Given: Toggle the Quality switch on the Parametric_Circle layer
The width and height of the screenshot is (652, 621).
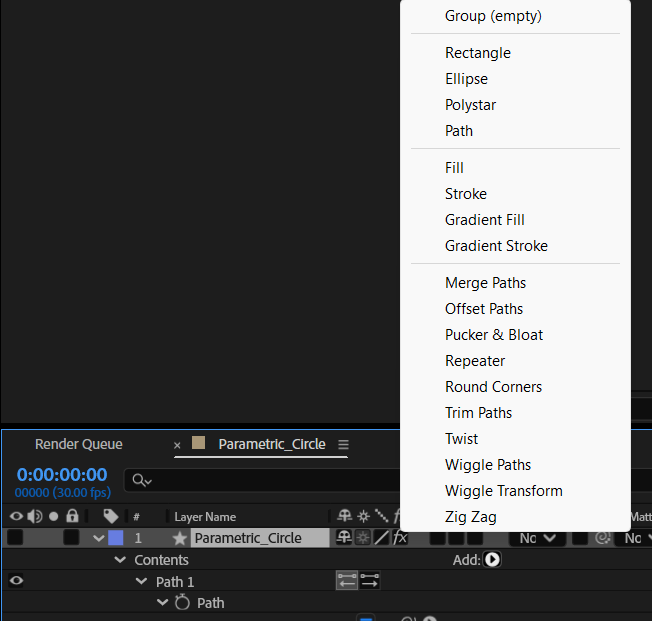Looking at the screenshot, I should [x=381, y=537].
